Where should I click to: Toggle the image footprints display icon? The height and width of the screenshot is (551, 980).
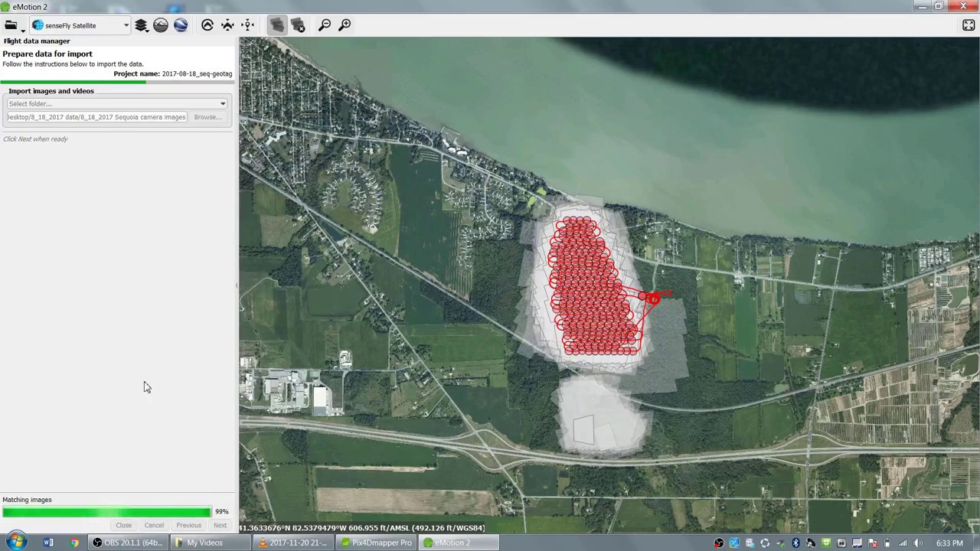click(x=277, y=25)
